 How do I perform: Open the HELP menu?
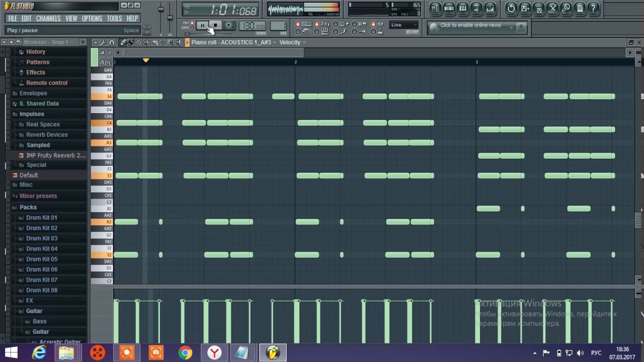coord(132,18)
